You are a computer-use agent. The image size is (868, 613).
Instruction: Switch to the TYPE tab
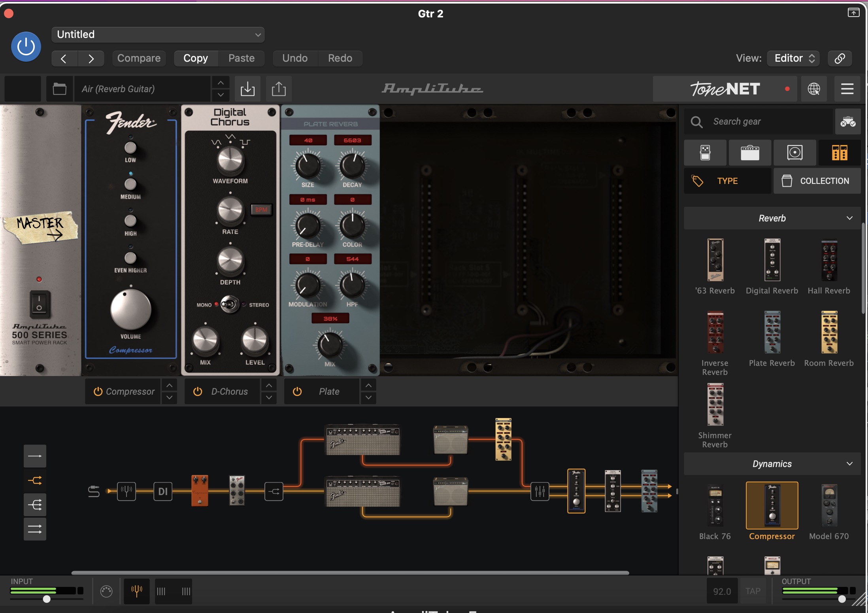727,181
